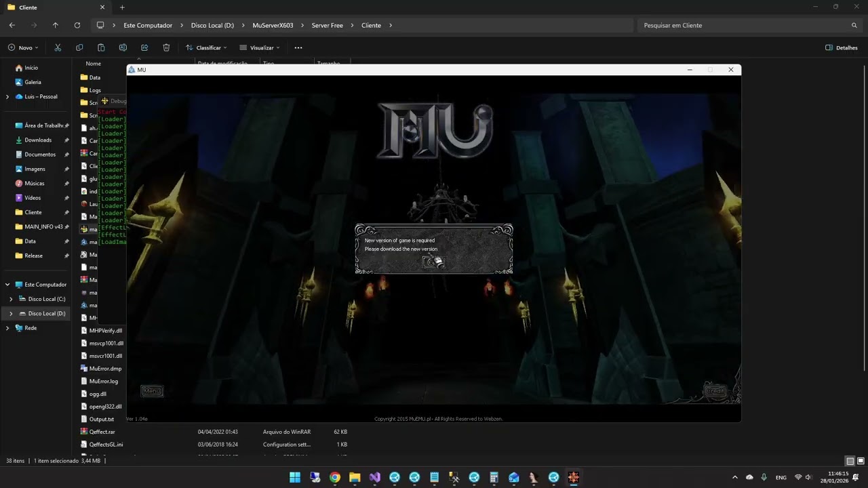Switch to details list view icon in status bar
Image resolution: width=868 pixels, height=488 pixels.
tap(850, 461)
